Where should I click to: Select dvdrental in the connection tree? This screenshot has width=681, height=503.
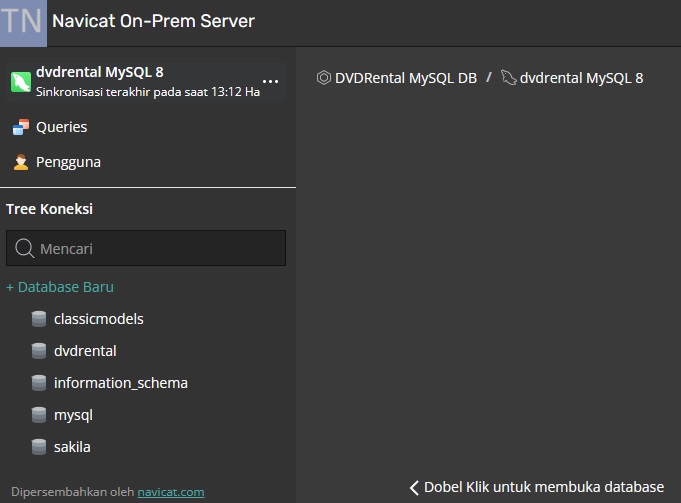[x=85, y=351]
